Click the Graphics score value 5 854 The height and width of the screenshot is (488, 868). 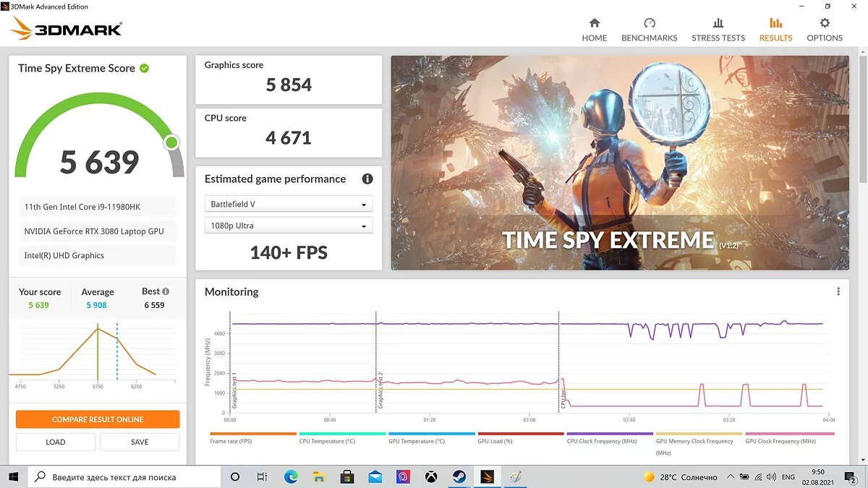pyautogui.click(x=289, y=85)
